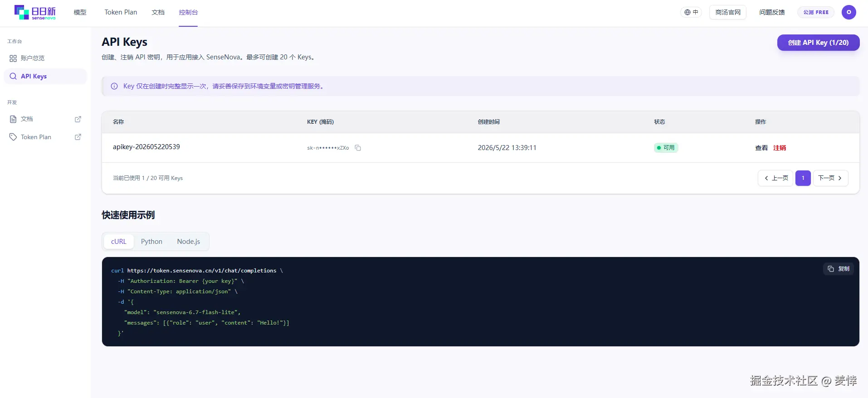Screen dimensions: 868x398
Task: Open 账户总览 in the sidebar
Action: click(45, 58)
